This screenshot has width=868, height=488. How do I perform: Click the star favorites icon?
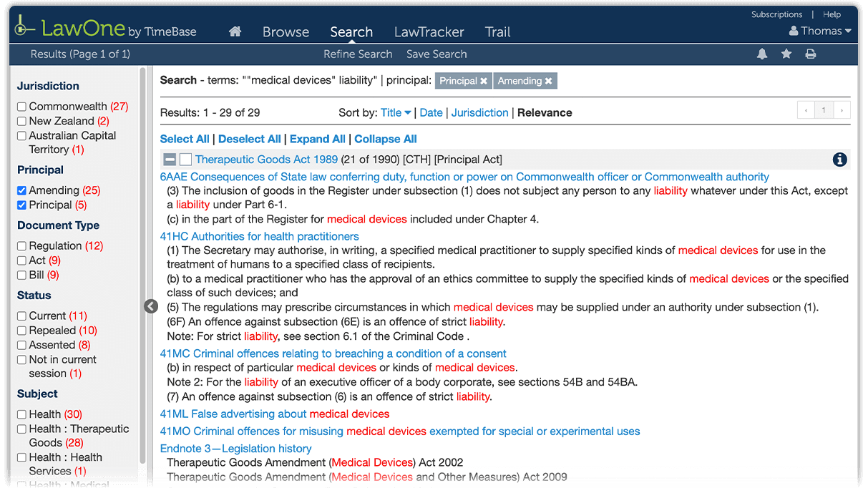click(786, 54)
